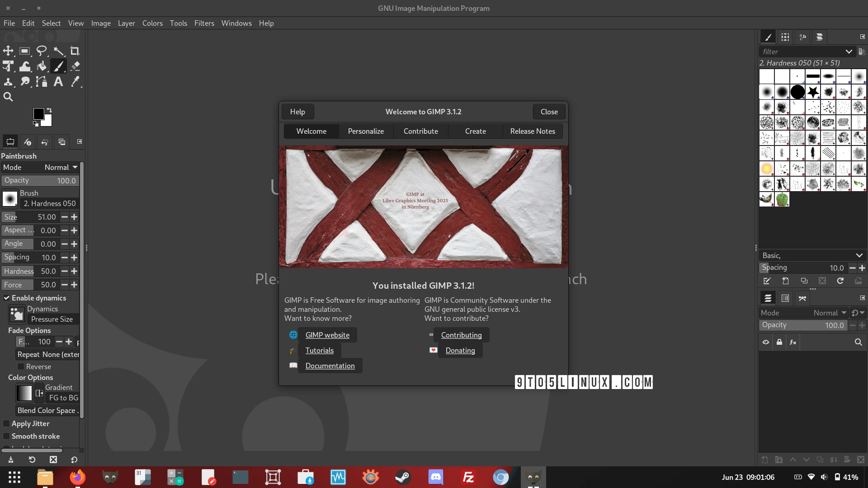Switch to the Release Notes tab
868x488 pixels.
(533, 131)
